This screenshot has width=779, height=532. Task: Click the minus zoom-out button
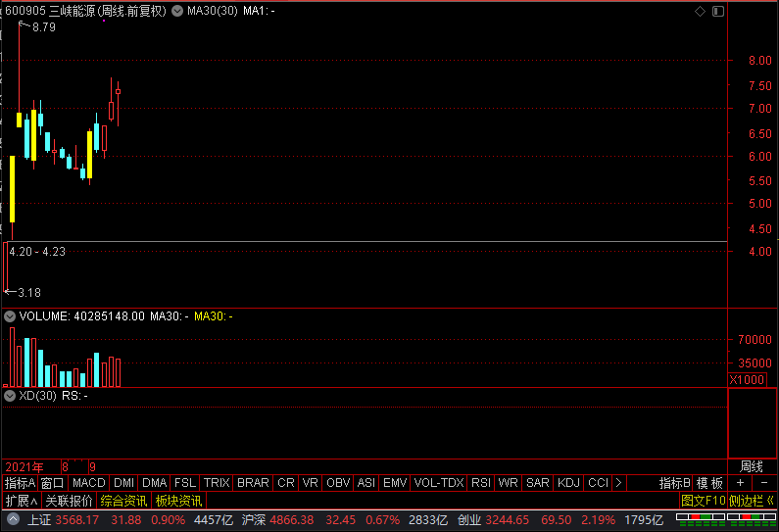point(764,483)
